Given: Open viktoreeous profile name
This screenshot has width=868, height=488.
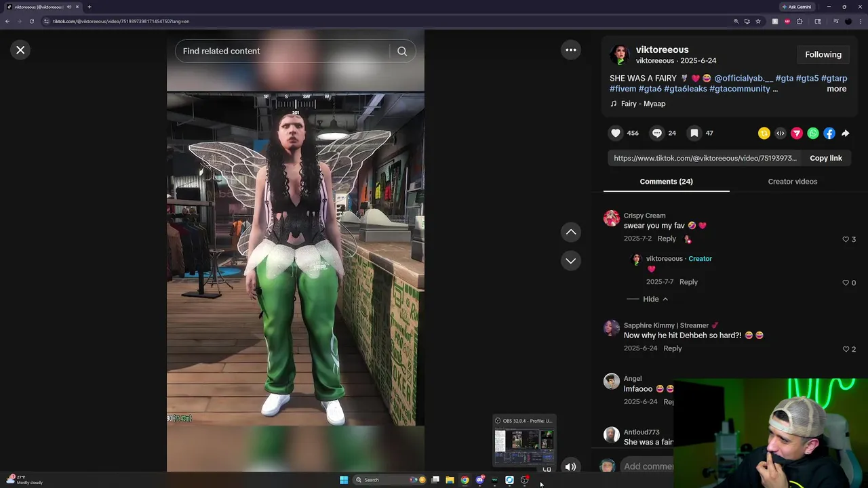Looking at the screenshot, I should pyautogui.click(x=662, y=49).
